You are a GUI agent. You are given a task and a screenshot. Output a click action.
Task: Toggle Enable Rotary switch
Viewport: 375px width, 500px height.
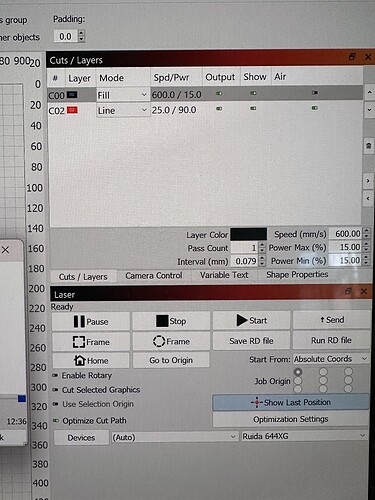55,375
